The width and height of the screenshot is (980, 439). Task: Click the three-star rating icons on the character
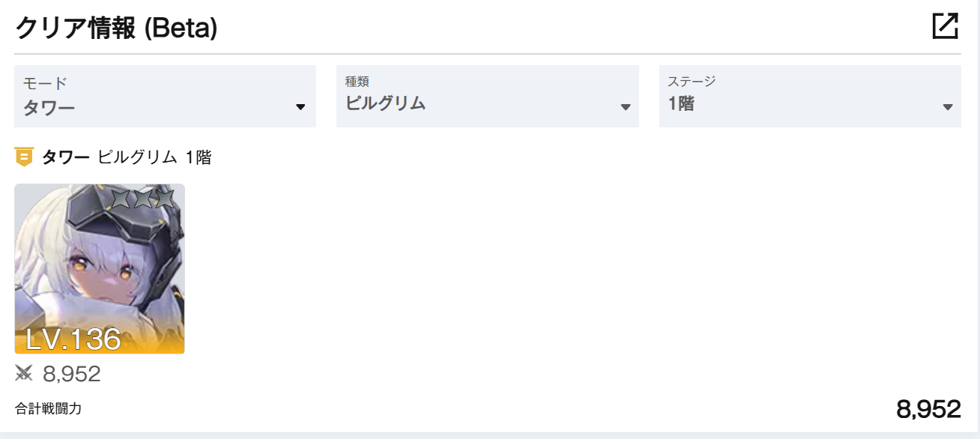tap(142, 199)
